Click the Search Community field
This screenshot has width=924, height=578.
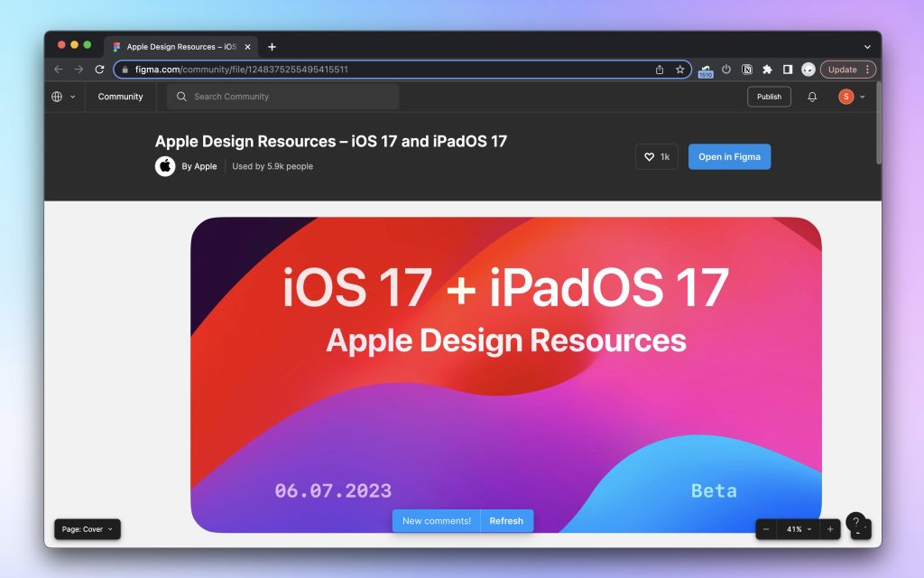[282, 97]
